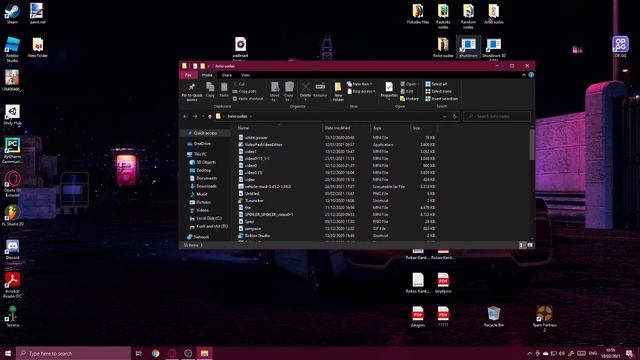Sort by the Size column header
The image size is (640, 360).
(x=423, y=128)
